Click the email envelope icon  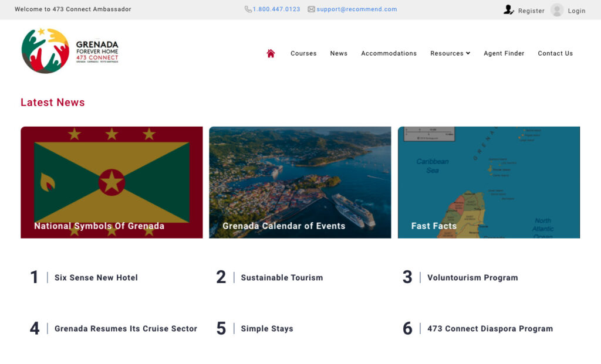(x=311, y=9)
